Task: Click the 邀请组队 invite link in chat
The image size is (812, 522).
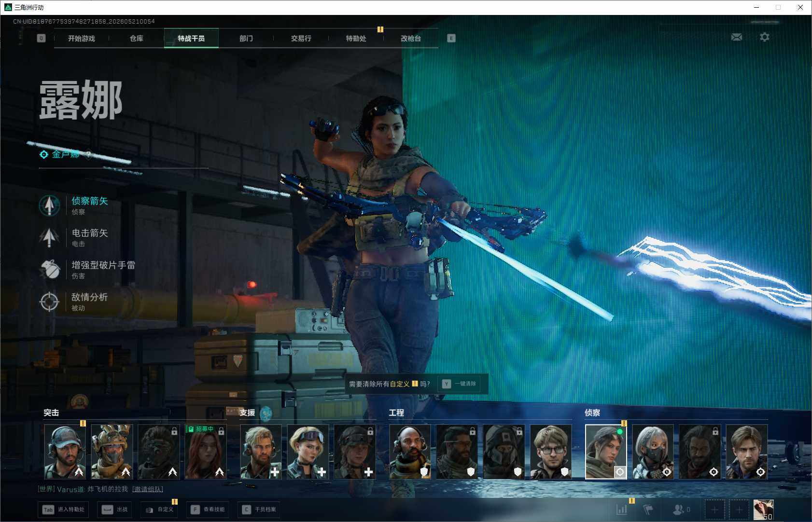Action: click(x=147, y=489)
